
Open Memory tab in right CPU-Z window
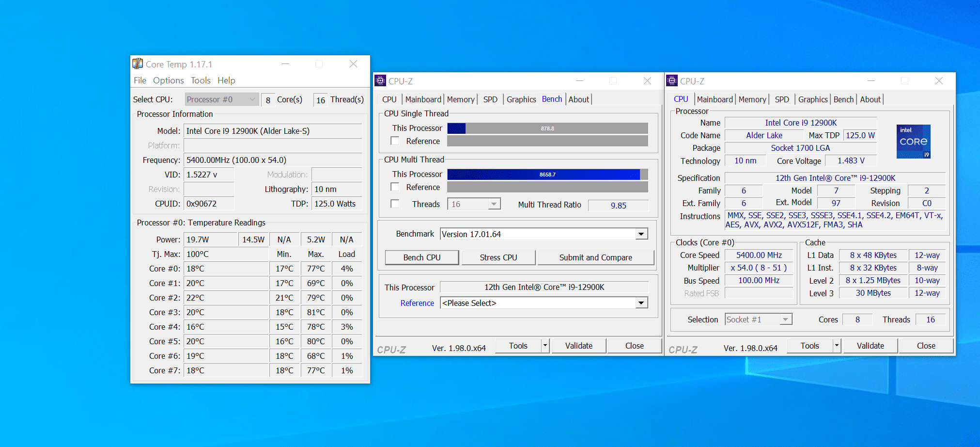tap(752, 99)
